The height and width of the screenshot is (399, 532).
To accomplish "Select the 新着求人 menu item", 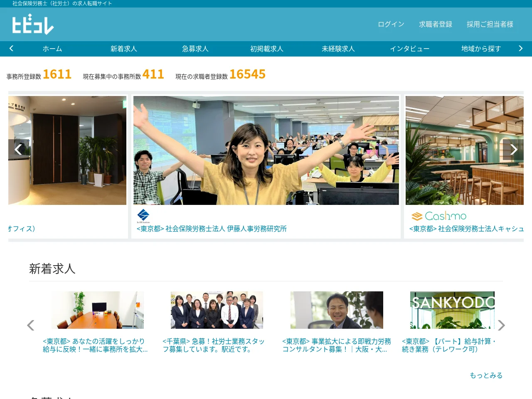I will pos(124,49).
